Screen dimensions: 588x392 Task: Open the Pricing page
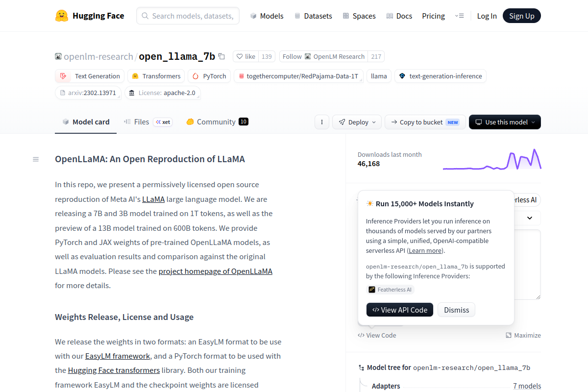pos(433,16)
